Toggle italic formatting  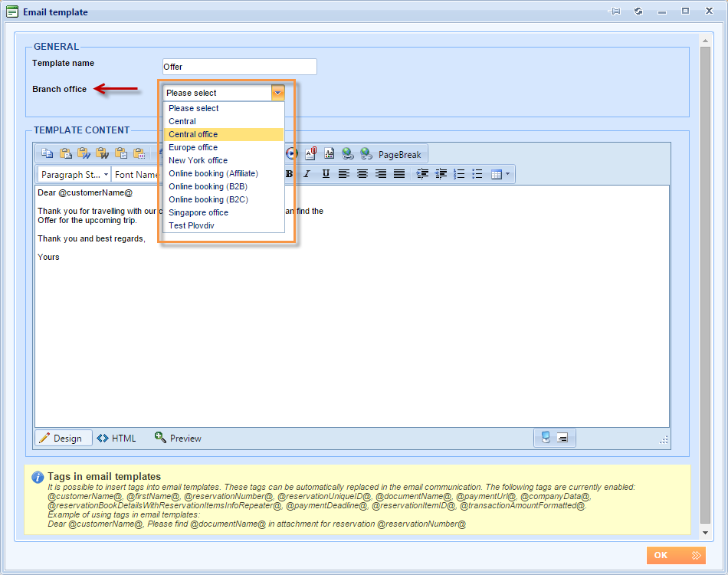[307, 174]
